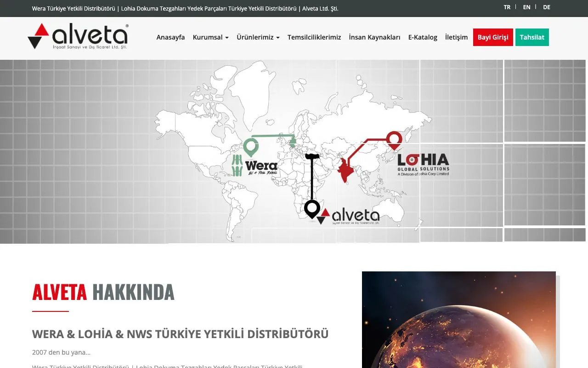Switch the site language to TR
This screenshot has height=368, width=588.
coord(507,7)
